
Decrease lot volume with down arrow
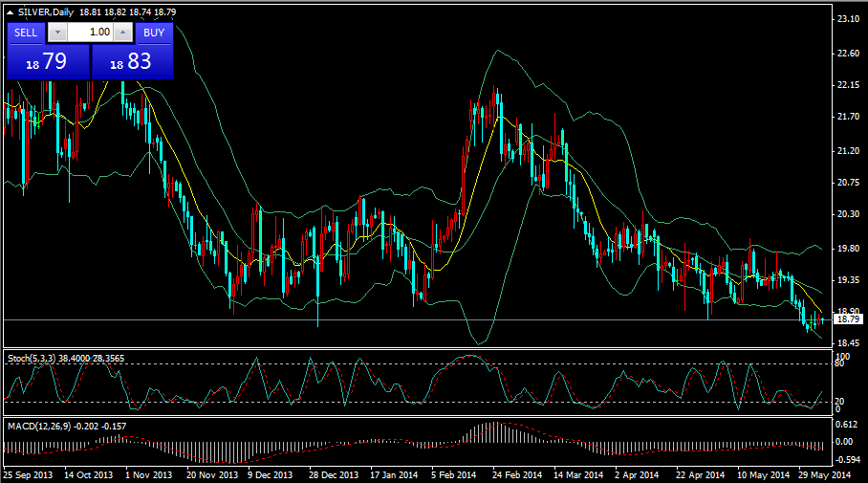(57, 33)
